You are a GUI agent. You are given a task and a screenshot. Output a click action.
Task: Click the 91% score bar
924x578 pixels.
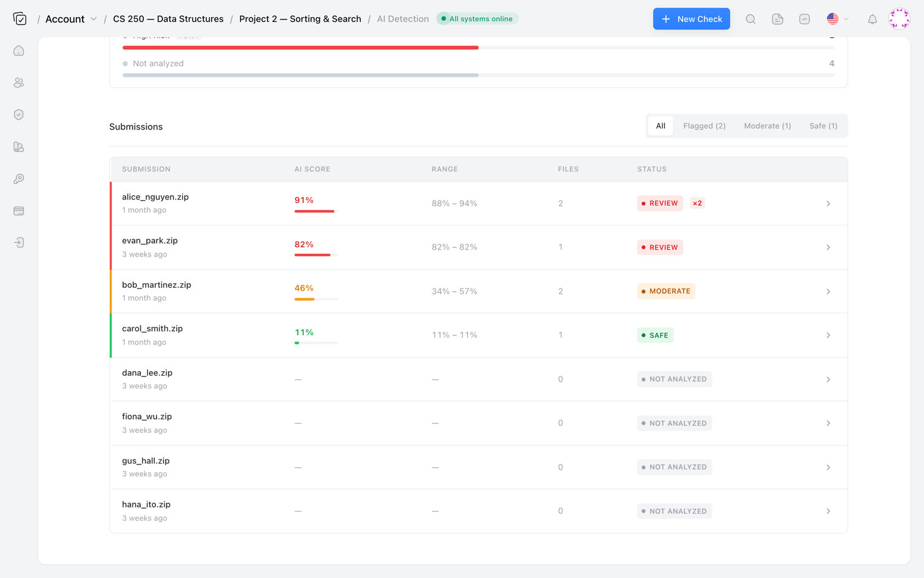pyautogui.click(x=316, y=212)
